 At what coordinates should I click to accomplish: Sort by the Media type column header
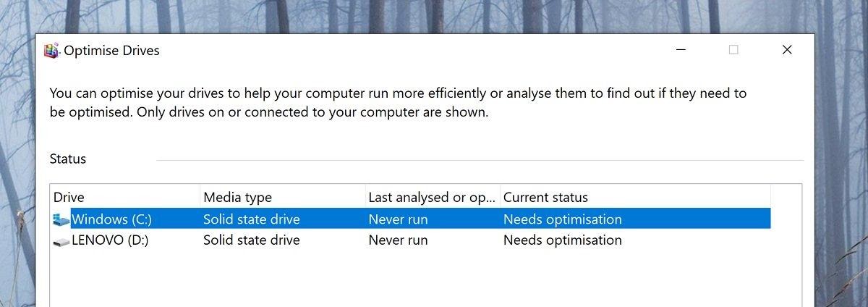237,197
